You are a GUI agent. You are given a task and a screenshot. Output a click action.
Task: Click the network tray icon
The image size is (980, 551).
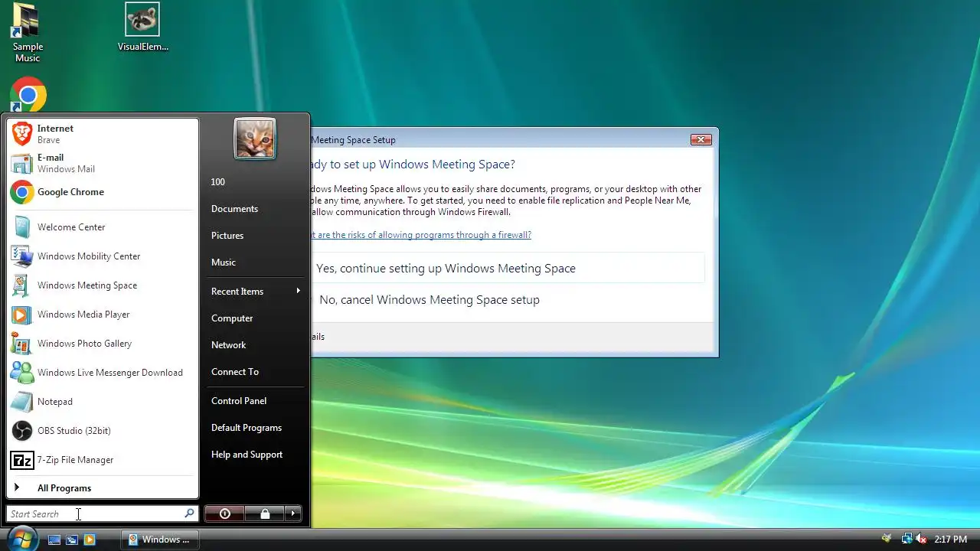(x=907, y=539)
